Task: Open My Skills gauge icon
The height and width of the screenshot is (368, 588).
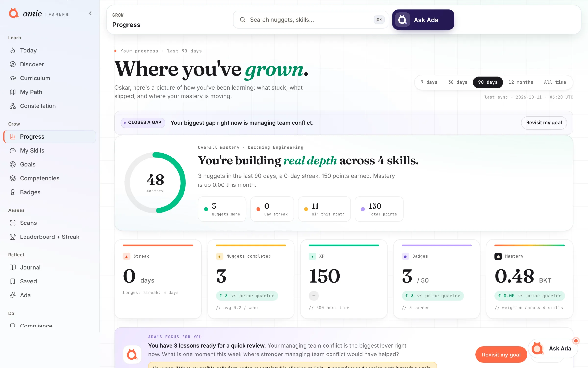Action: coord(13,151)
